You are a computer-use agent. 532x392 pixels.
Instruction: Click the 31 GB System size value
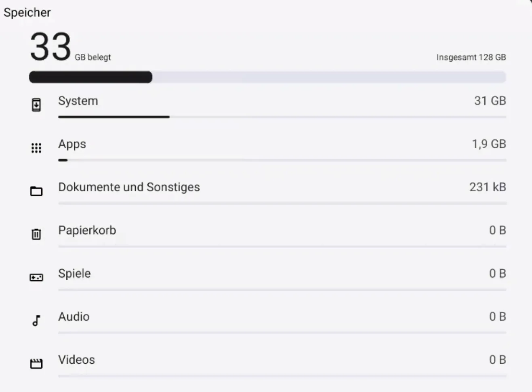point(490,101)
